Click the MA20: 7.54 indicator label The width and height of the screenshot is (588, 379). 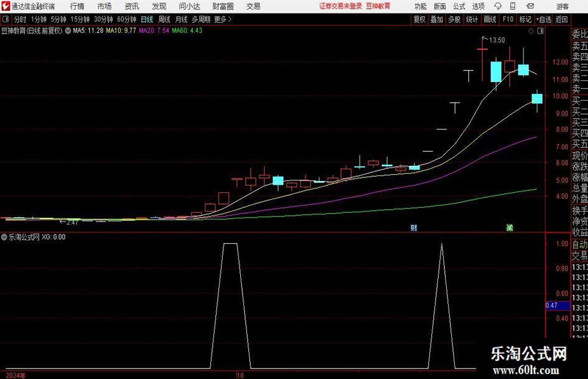(x=154, y=30)
